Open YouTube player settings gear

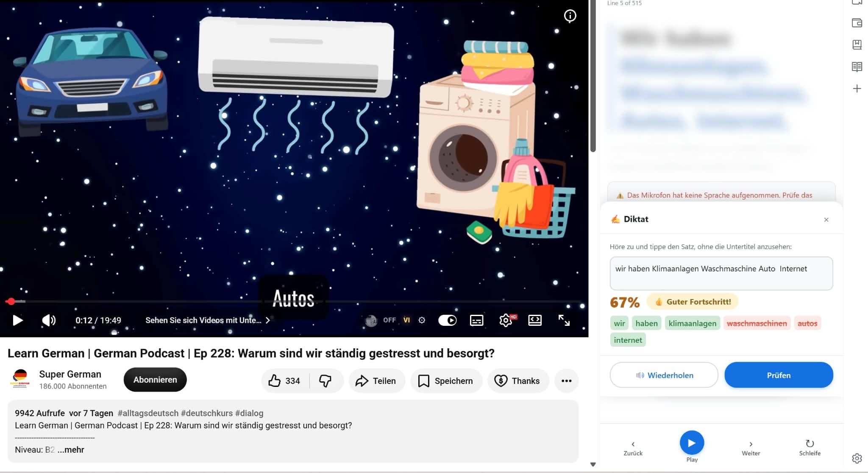pyautogui.click(x=506, y=320)
